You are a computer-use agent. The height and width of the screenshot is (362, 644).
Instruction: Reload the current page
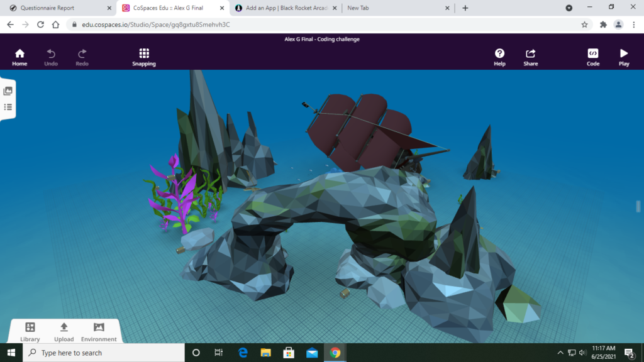pos(40,25)
